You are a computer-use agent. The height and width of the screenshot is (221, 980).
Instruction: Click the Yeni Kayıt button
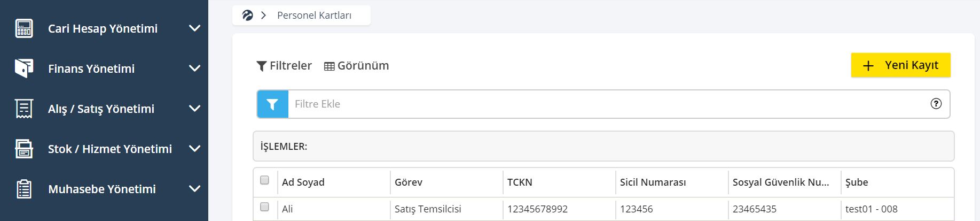(900, 65)
